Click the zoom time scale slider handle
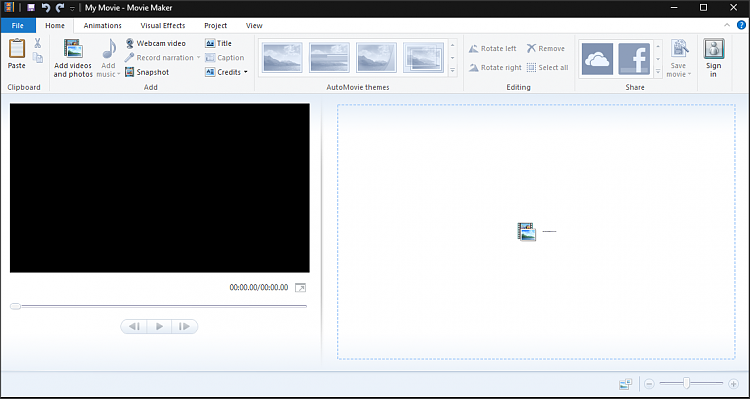 686,383
